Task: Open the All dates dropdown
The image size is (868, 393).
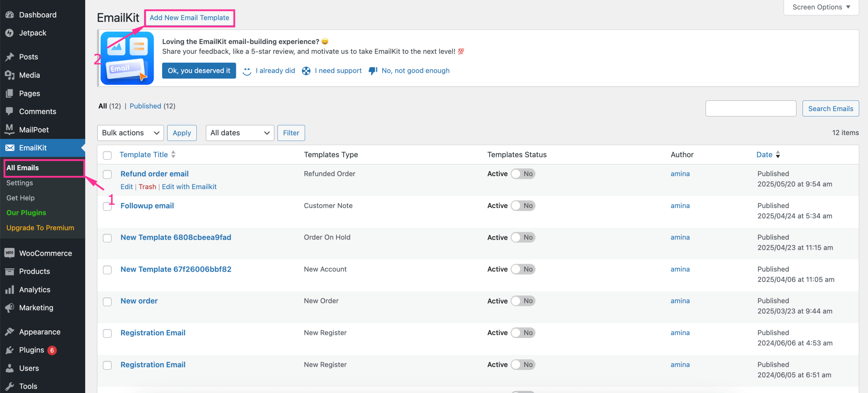Action: pos(240,133)
